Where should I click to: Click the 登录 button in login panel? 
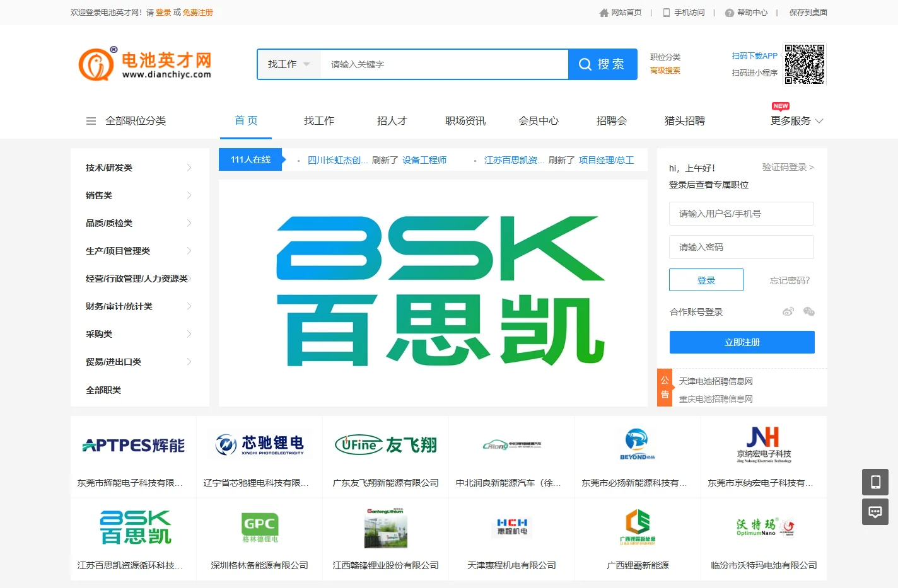pyautogui.click(x=706, y=280)
